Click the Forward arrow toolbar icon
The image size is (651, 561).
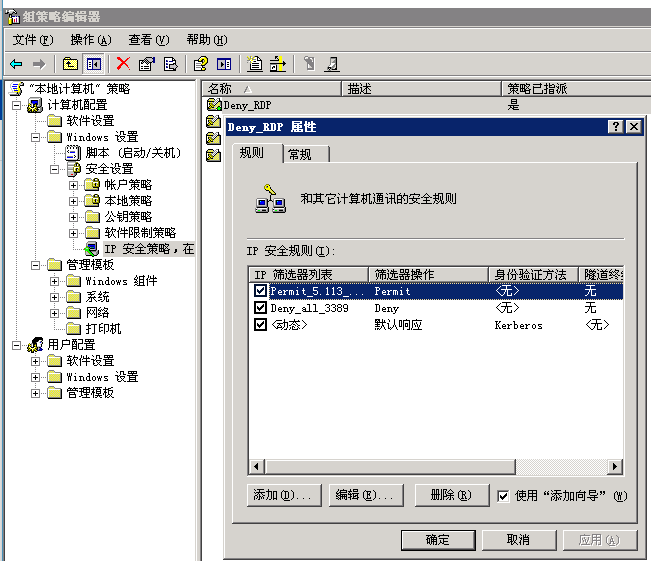[39, 64]
